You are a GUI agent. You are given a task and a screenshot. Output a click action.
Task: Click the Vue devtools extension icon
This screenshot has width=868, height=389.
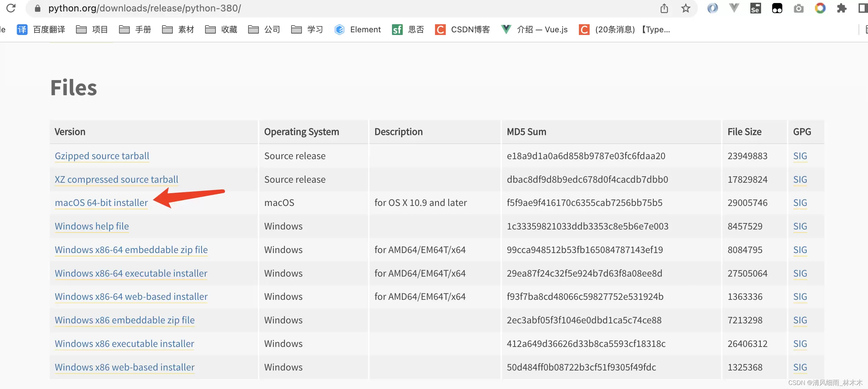tap(734, 8)
